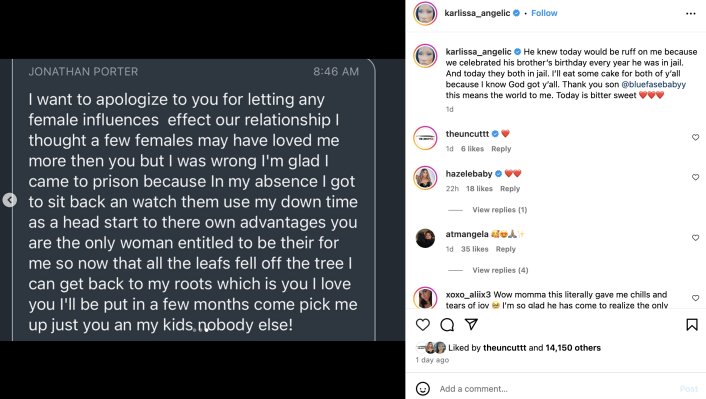Image resolution: width=706 pixels, height=399 pixels.
Task: Like theuncuttt's comment with heart
Action: pyautogui.click(x=695, y=137)
